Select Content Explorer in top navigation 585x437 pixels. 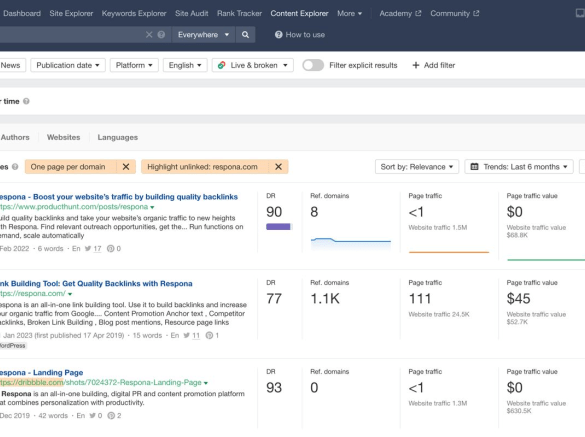pos(300,13)
